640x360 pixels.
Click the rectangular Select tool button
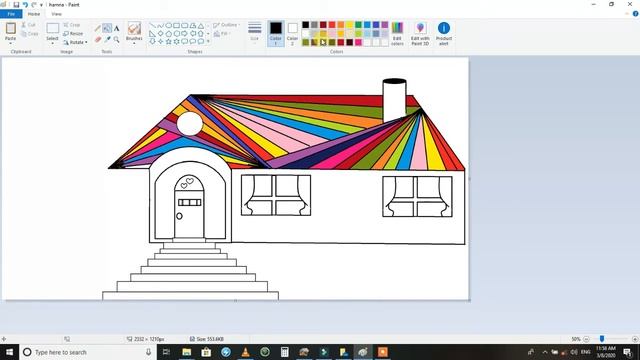52,28
